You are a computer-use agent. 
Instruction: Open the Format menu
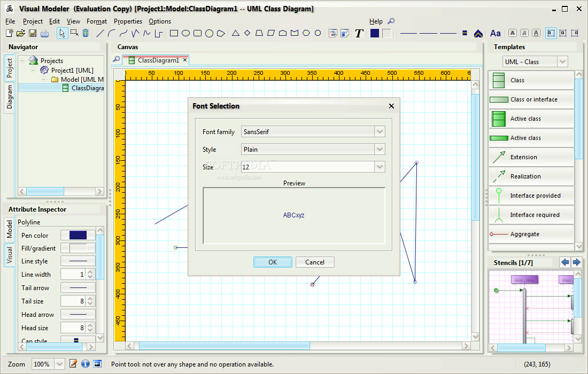click(x=96, y=21)
